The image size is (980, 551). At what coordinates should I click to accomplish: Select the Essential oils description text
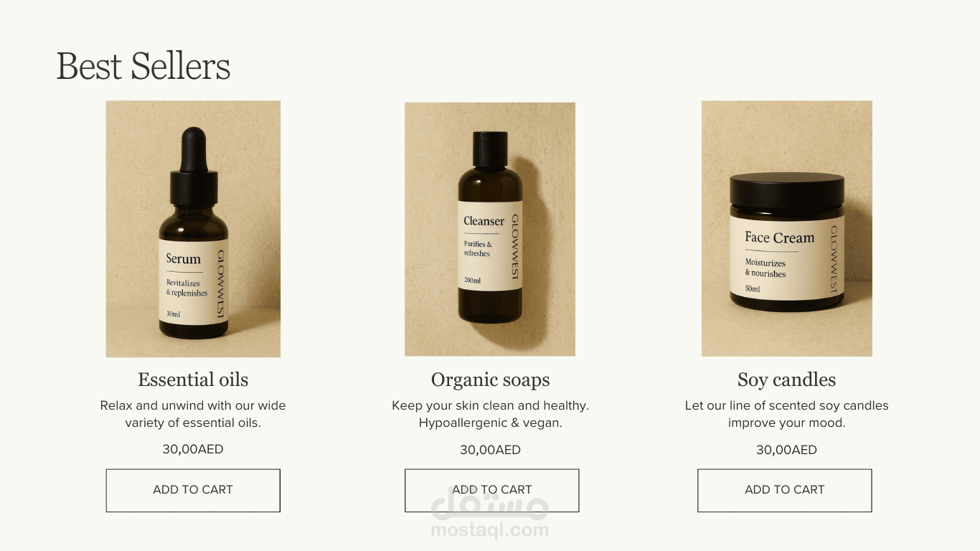(193, 414)
